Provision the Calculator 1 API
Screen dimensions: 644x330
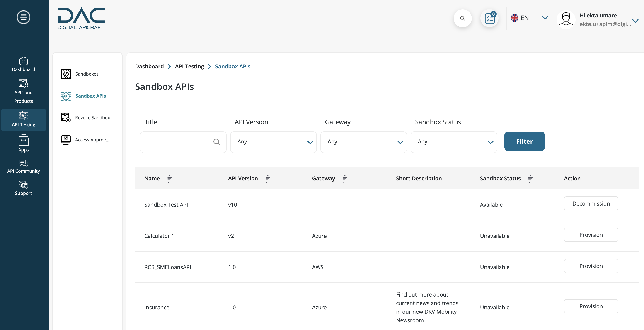[x=591, y=235]
